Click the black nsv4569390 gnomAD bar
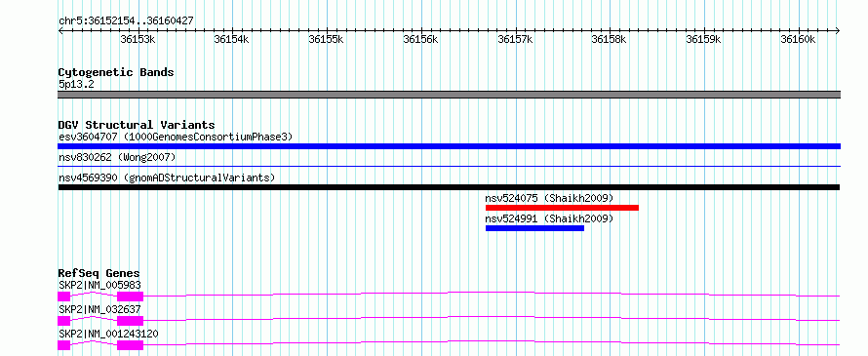The width and height of the screenshot is (868, 356). (x=449, y=187)
